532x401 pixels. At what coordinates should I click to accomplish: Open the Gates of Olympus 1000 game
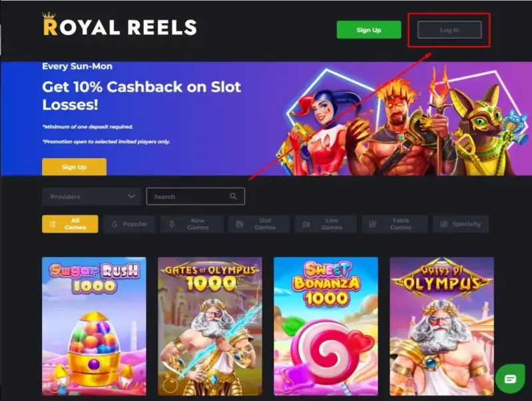click(210, 327)
